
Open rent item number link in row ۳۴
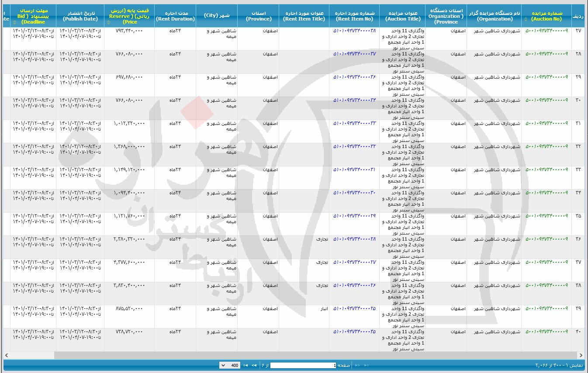pyautogui.click(x=354, y=193)
